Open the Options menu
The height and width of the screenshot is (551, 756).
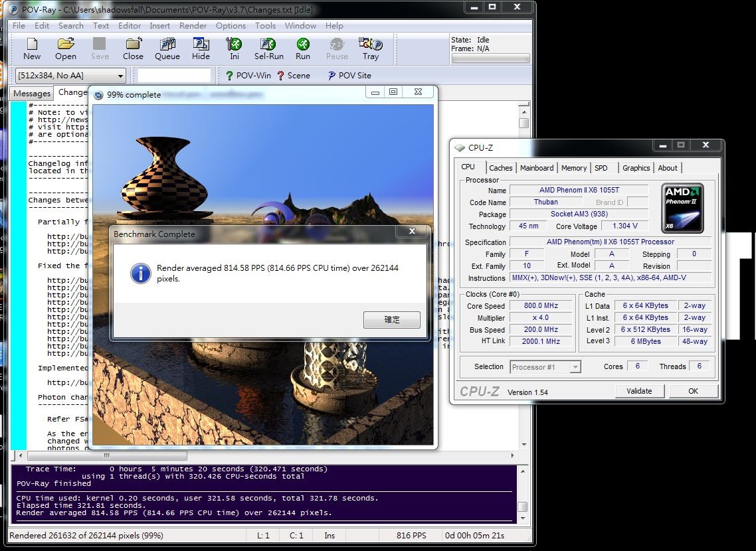231,26
